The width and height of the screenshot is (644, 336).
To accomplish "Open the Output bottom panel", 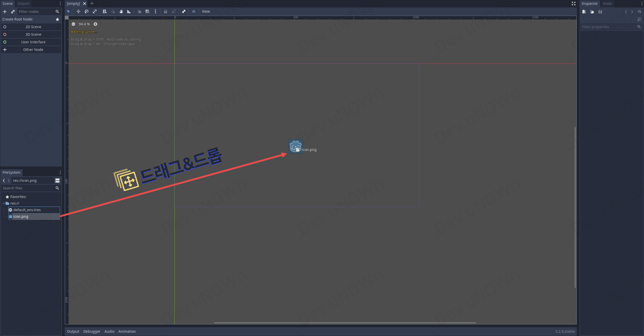I will click(x=73, y=331).
